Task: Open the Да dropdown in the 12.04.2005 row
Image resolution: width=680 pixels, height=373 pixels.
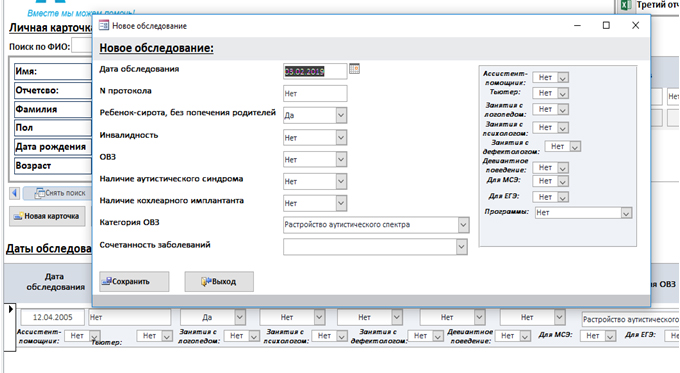Action: pos(240,317)
